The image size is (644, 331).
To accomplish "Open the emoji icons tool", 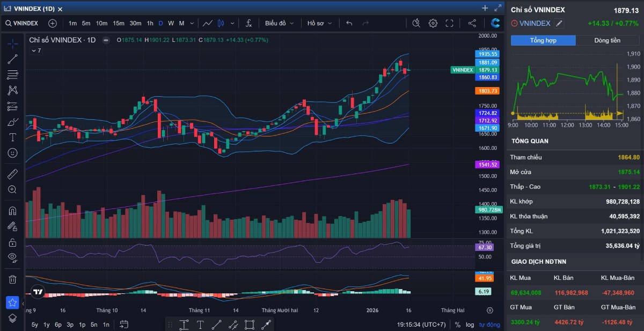I will pyautogui.click(x=12, y=153).
